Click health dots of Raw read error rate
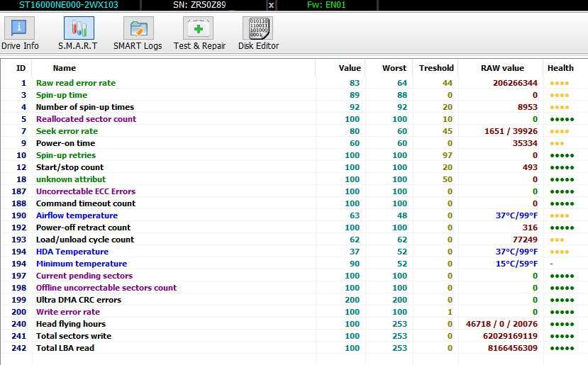The height and width of the screenshot is (365, 588). 559,83
